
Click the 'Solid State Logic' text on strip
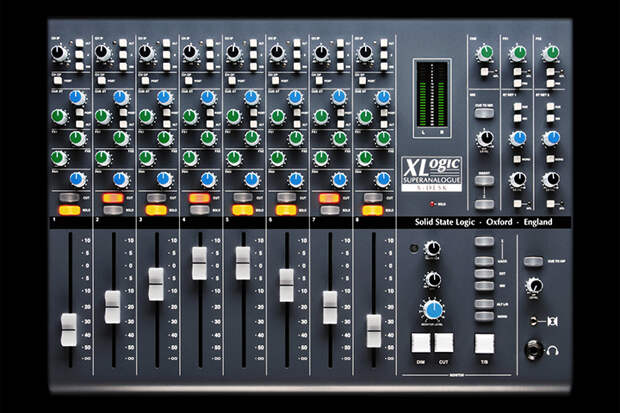[444, 222]
